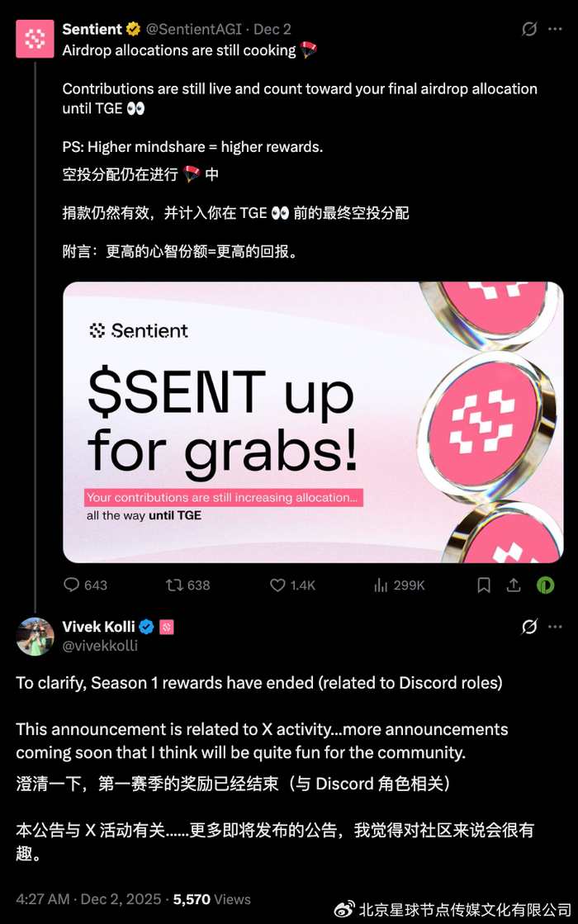578x924 pixels.
Task: Open the @vivekkolli profile handle
Action: 100,646
